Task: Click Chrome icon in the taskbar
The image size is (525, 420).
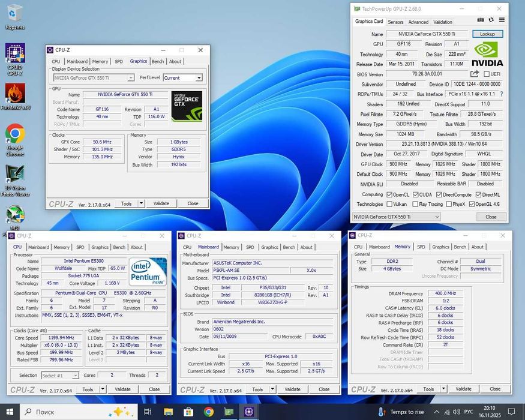Action: 209,412
